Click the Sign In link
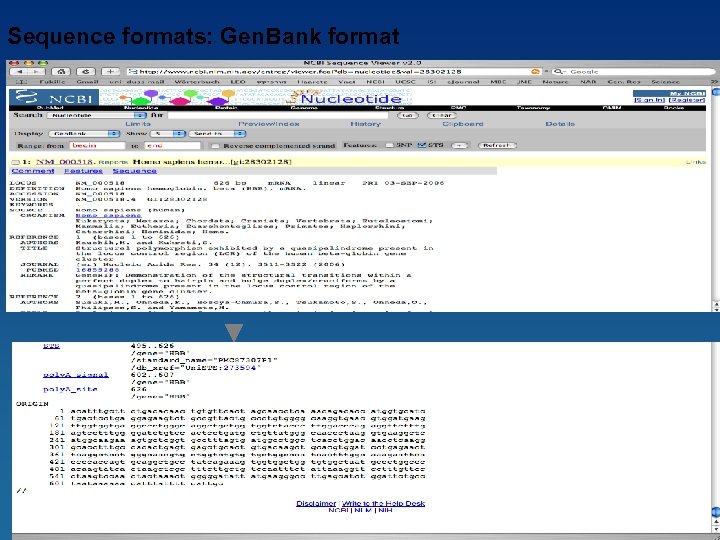The width and height of the screenshot is (720, 540). pos(649,100)
